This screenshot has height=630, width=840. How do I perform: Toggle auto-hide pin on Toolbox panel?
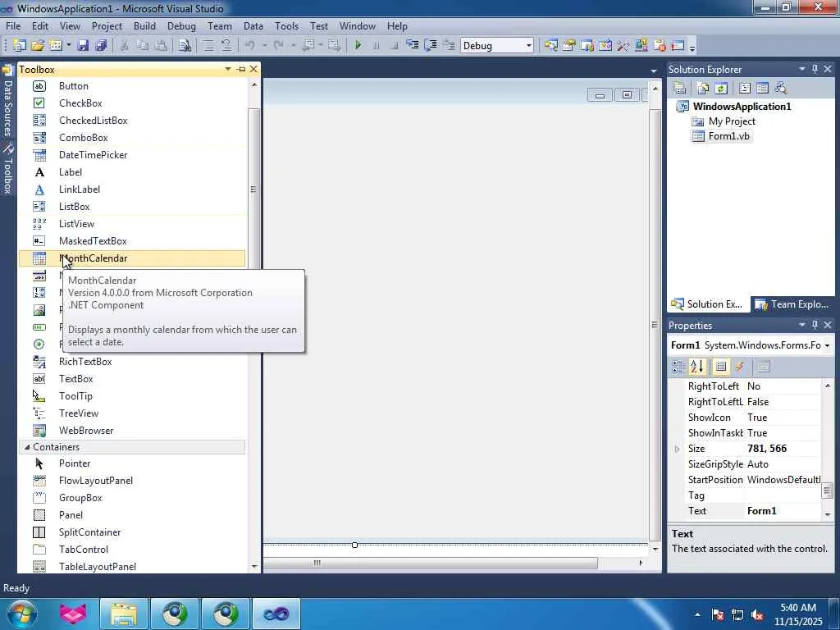[241, 69]
